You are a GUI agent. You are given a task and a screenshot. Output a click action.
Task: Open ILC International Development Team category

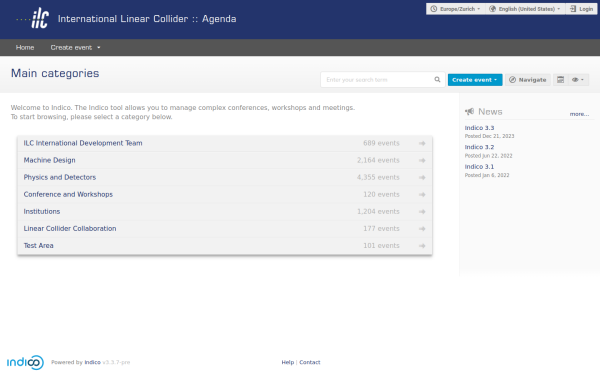coord(83,143)
